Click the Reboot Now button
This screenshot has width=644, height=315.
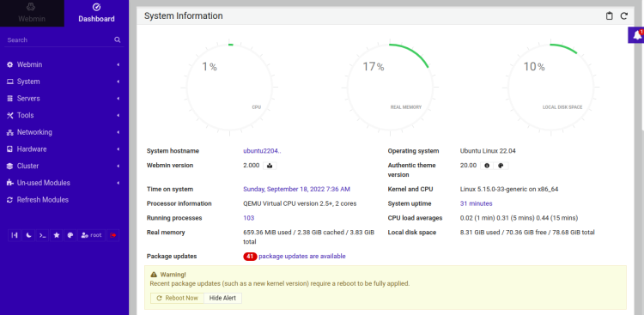(177, 298)
